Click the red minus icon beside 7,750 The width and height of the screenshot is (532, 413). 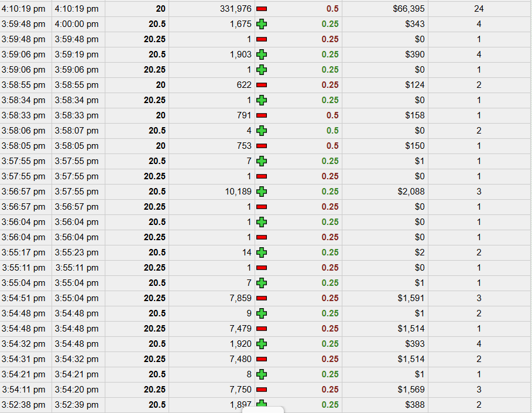[262, 390]
